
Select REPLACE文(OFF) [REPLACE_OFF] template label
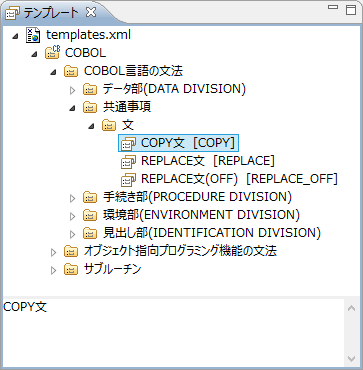coord(239,179)
